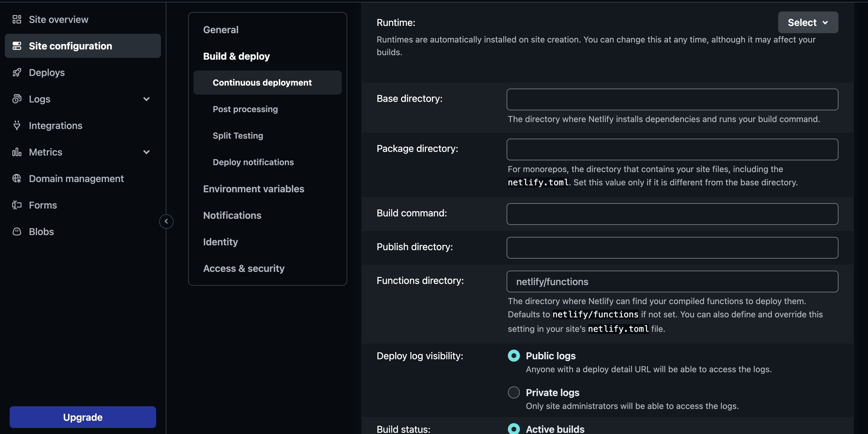Open Environment variables settings

[x=253, y=189]
